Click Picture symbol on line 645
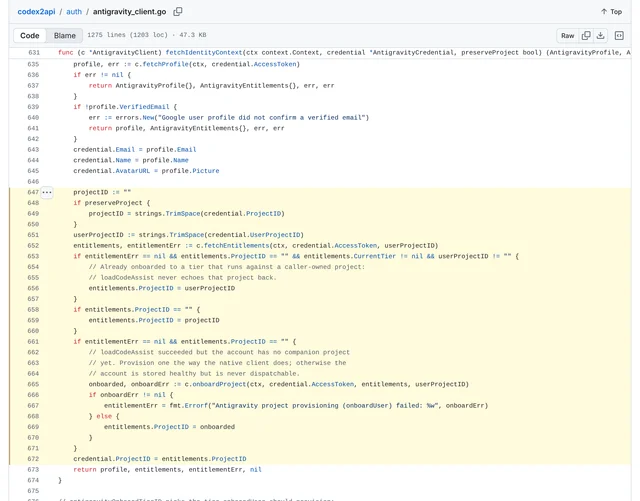The width and height of the screenshot is (640, 501). [x=206, y=171]
